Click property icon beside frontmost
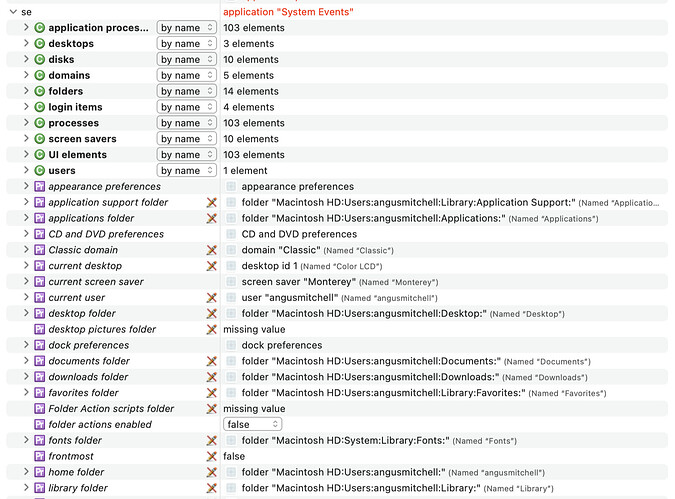 click(40, 456)
